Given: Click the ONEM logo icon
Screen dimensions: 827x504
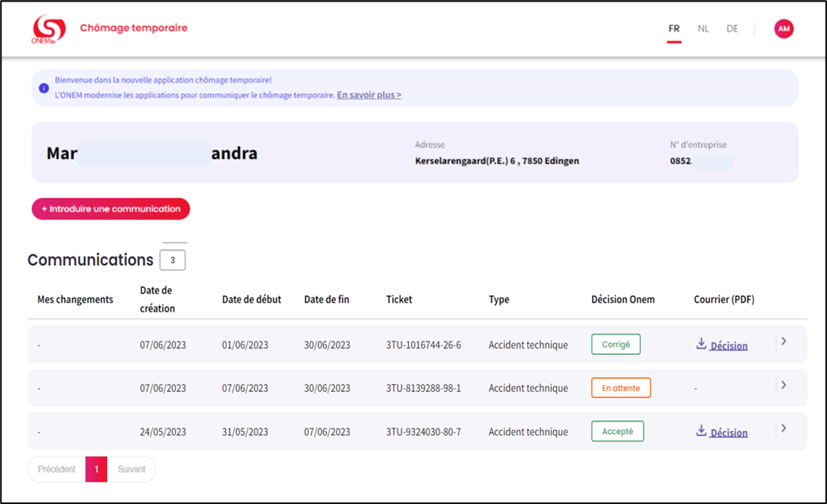Looking at the screenshot, I should (48, 29).
